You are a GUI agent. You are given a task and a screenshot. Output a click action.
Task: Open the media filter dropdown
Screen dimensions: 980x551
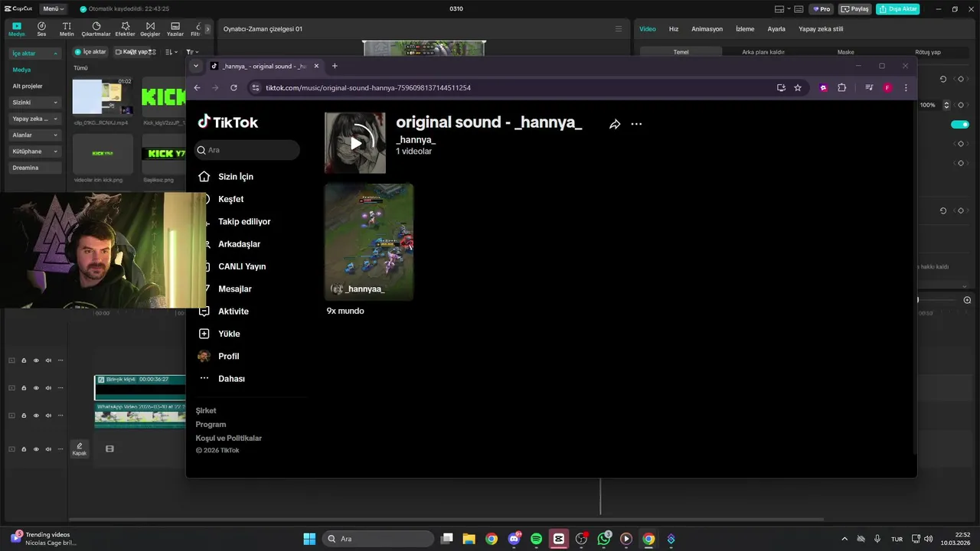point(192,52)
